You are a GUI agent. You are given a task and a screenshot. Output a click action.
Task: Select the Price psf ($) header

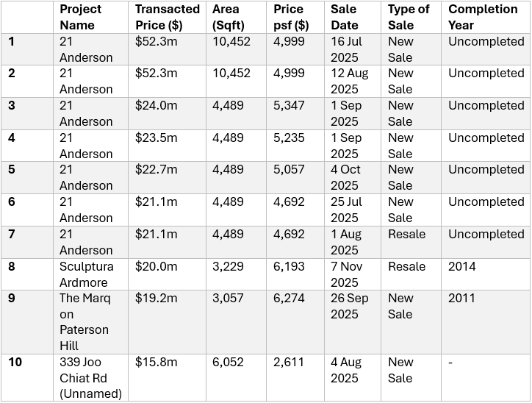[x=291, y=17]
